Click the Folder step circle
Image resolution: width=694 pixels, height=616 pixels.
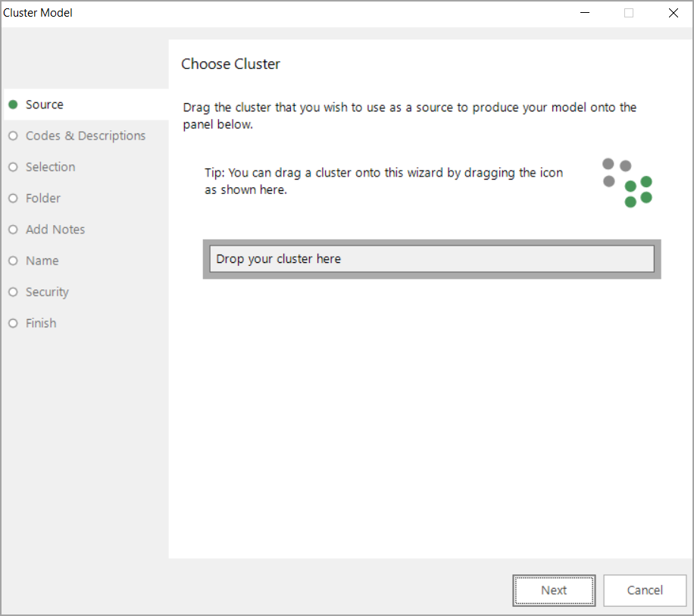coord(14,199)
